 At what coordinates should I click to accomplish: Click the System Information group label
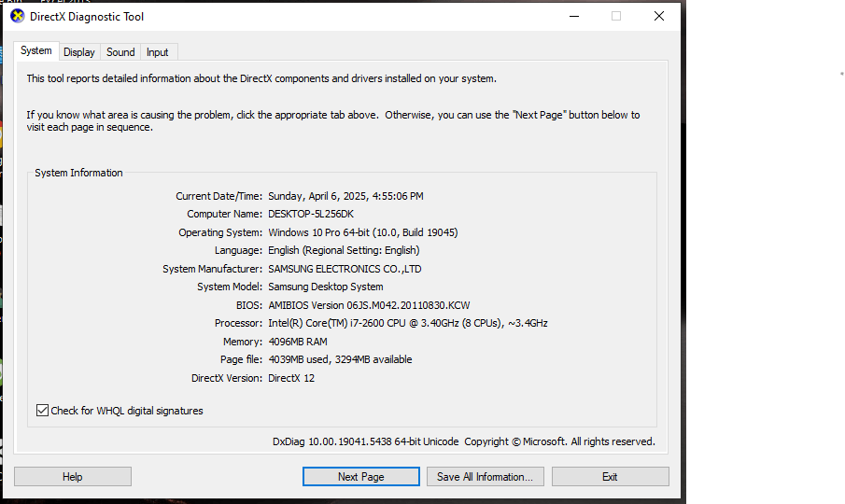click(x=78, y=173)
